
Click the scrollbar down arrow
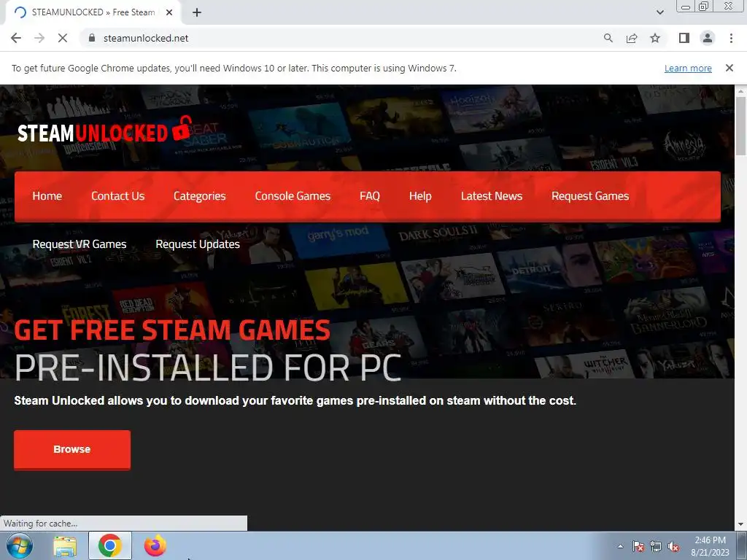point(740,524)
